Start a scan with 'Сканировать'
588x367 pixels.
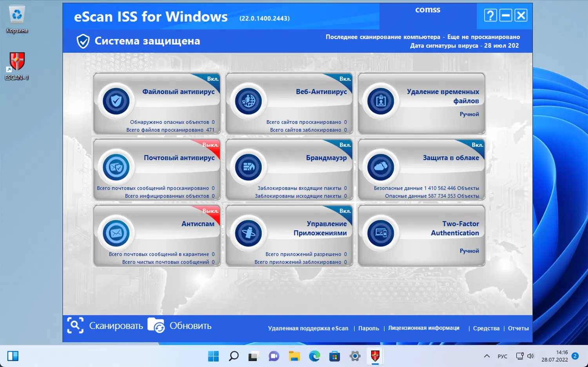tap(116, 326)
